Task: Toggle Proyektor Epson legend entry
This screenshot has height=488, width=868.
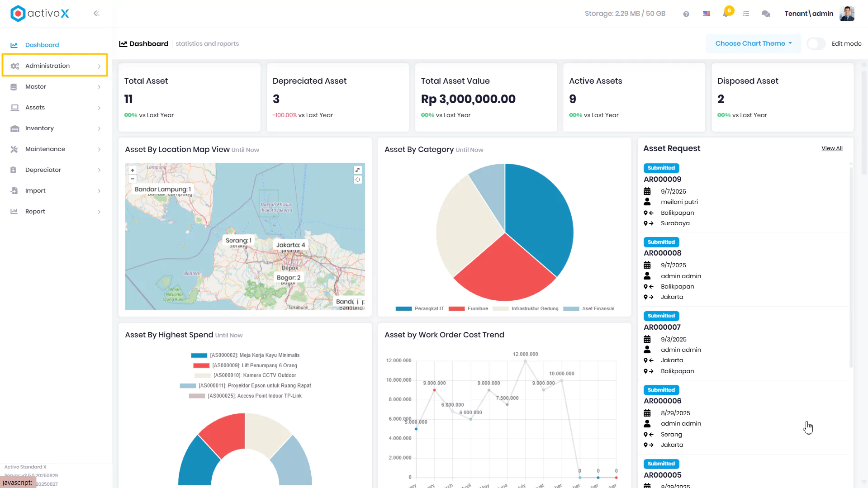Action: [245, 386]
